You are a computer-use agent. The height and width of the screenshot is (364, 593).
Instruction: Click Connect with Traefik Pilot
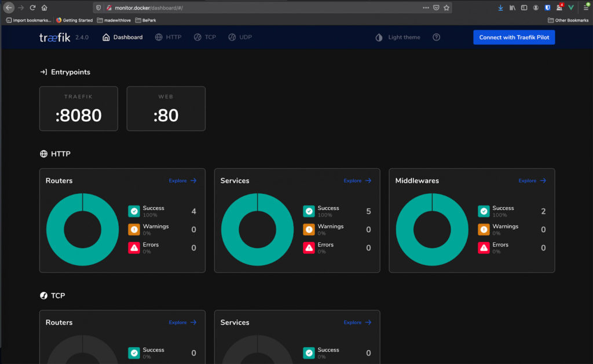(514, 37)
